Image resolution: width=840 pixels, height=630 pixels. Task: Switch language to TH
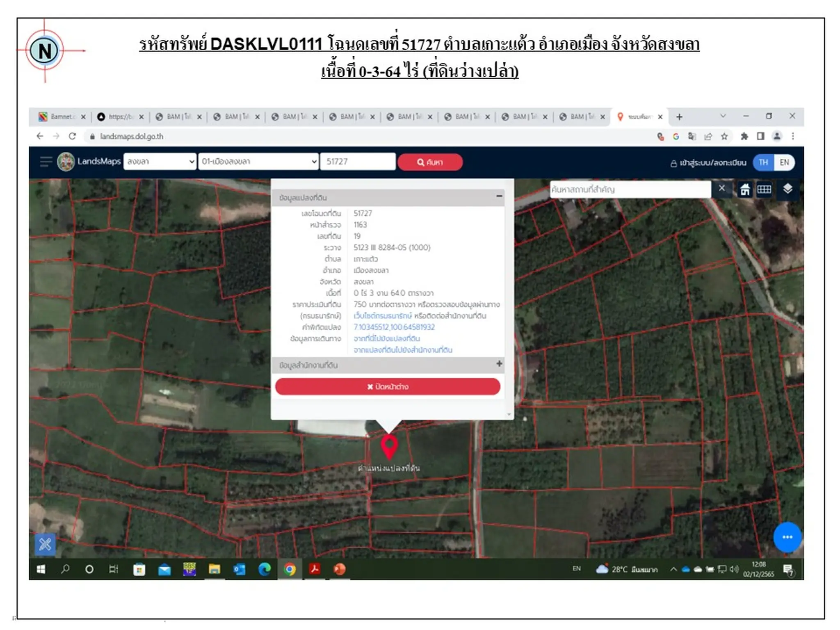coord(763,162)
